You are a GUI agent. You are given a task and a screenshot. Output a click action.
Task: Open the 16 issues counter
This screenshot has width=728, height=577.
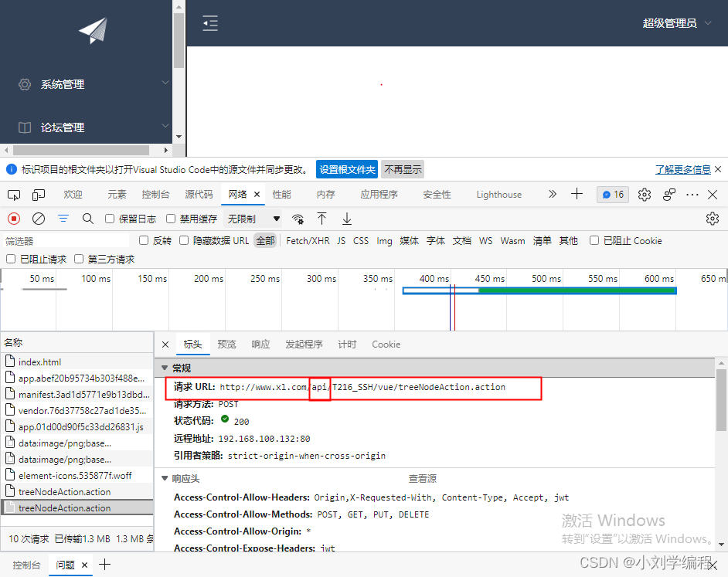pos(613,195)
